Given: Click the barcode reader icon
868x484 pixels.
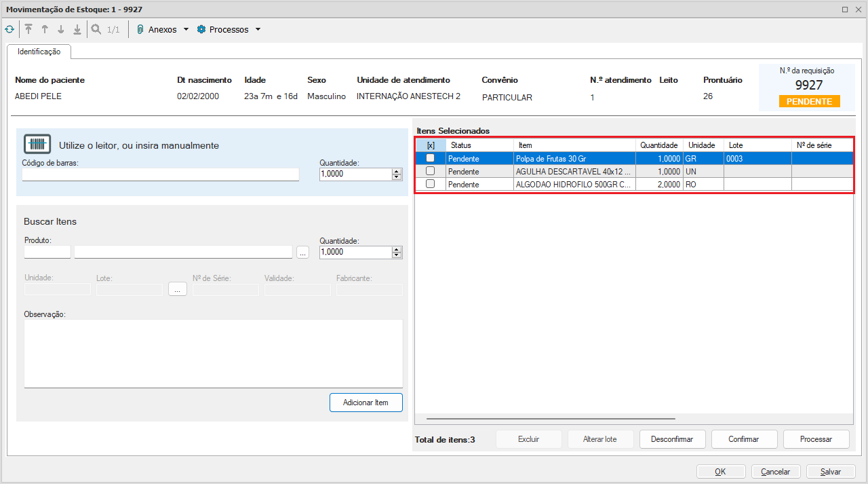Looking at the screenshot, I should (38, 144).
